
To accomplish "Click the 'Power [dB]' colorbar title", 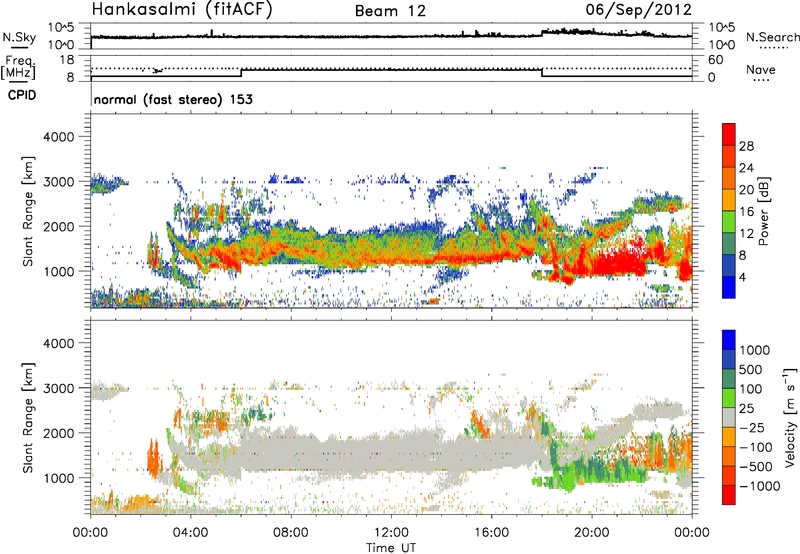I will [x=764, y=211].
